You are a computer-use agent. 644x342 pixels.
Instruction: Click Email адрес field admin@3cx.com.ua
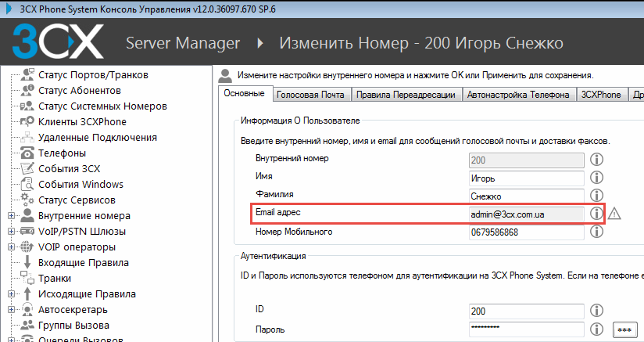(527, 214)
